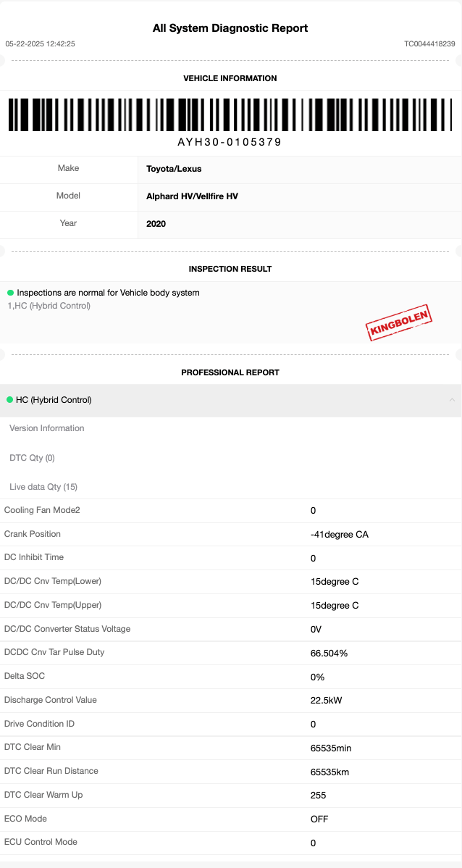Click the Model value Alphard HV/Vellfire HV
The width and height of the screenshot is (462, 868).
click(192, 196)
